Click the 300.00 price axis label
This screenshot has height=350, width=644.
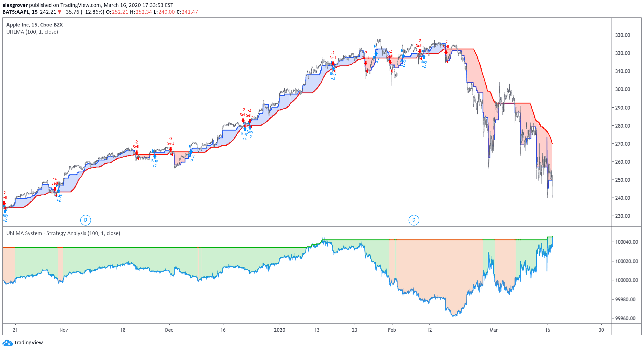[x=622, y=89]
